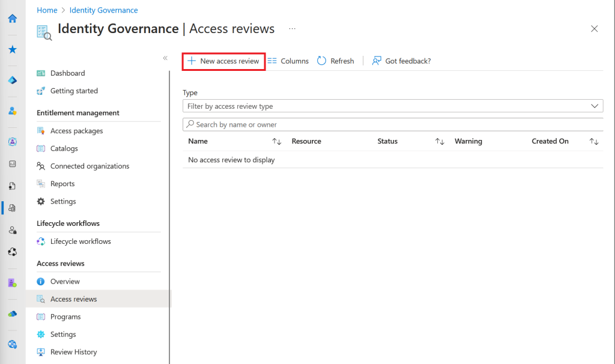Click the Search by name or owner field

tap(393, 124)
